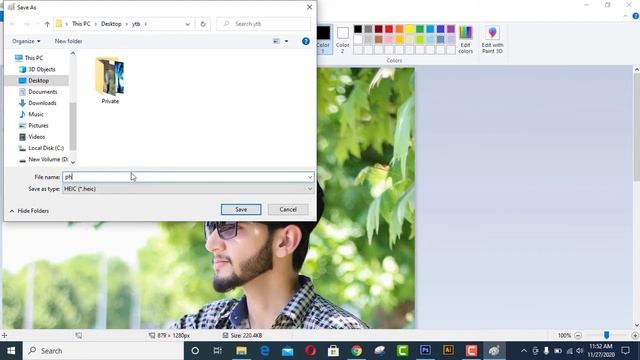640x360 pixels.
Task: Select the Private folder thumbnail
Action: (x=110, y=81)
